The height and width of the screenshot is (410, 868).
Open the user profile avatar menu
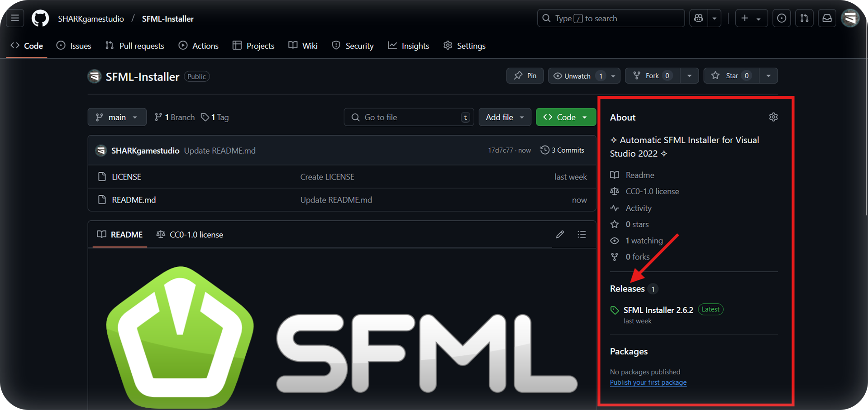pyautogui.click(x=850, y=19)
